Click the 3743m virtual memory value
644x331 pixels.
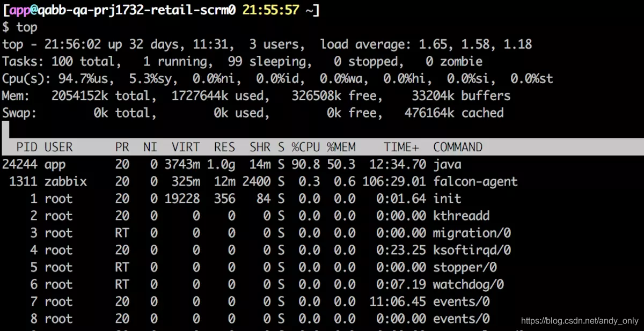pyautogui.click(x=182, y=164)
